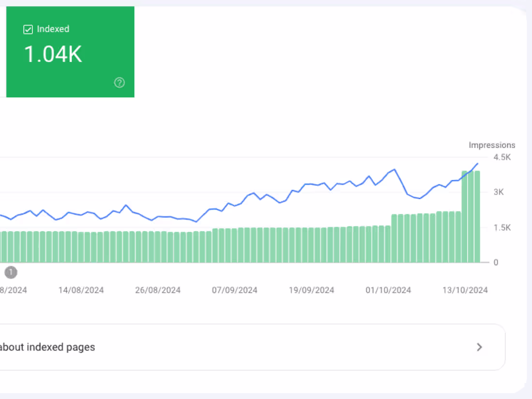This screenshot has height=399, width=532.
Task: Click the Impressions legend label above the axis
Action: (x=492, y=145)
